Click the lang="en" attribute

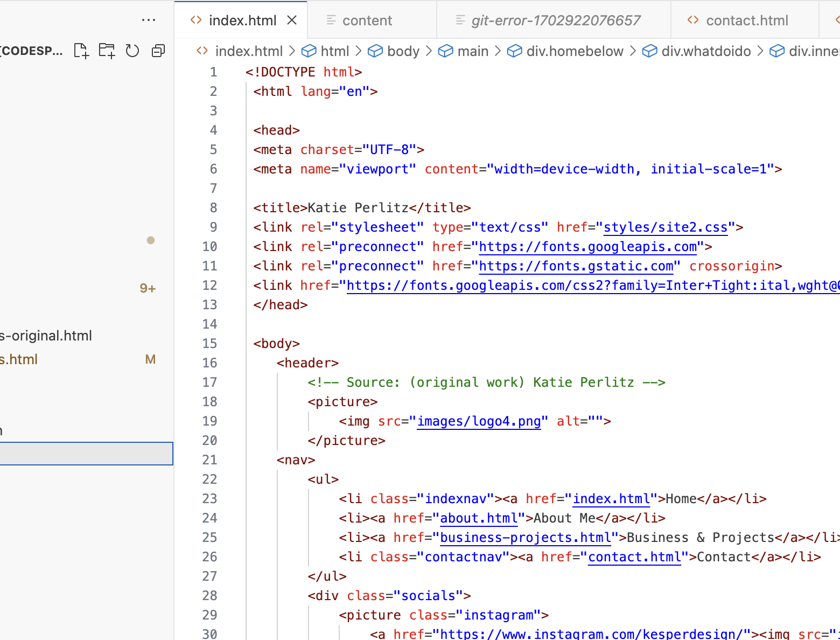335,92
